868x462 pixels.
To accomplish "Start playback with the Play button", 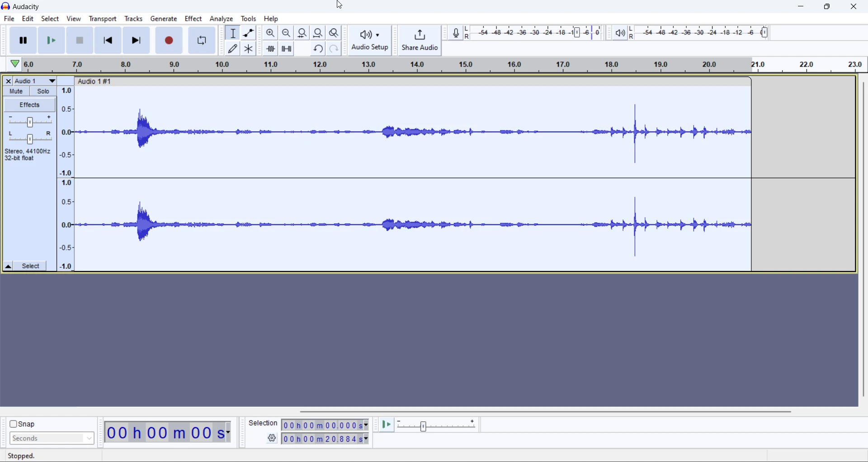I will pyautogui.click(x=52, y=41).
